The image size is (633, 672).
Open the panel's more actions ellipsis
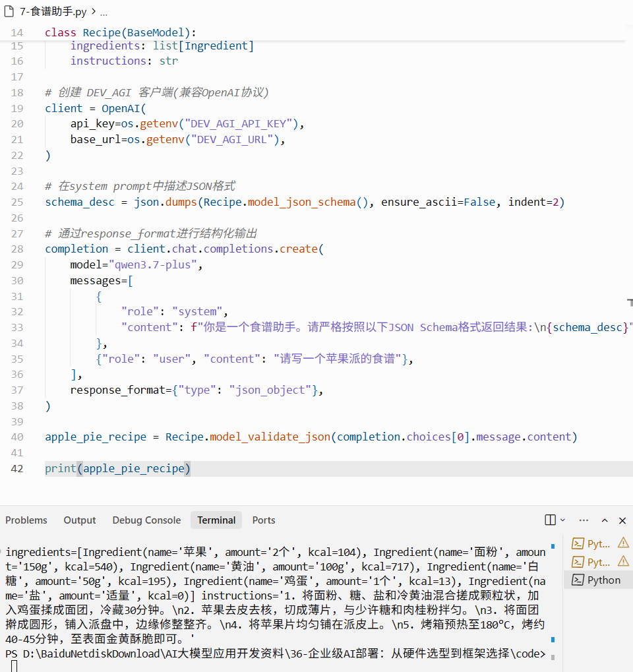tap(584, 520)
